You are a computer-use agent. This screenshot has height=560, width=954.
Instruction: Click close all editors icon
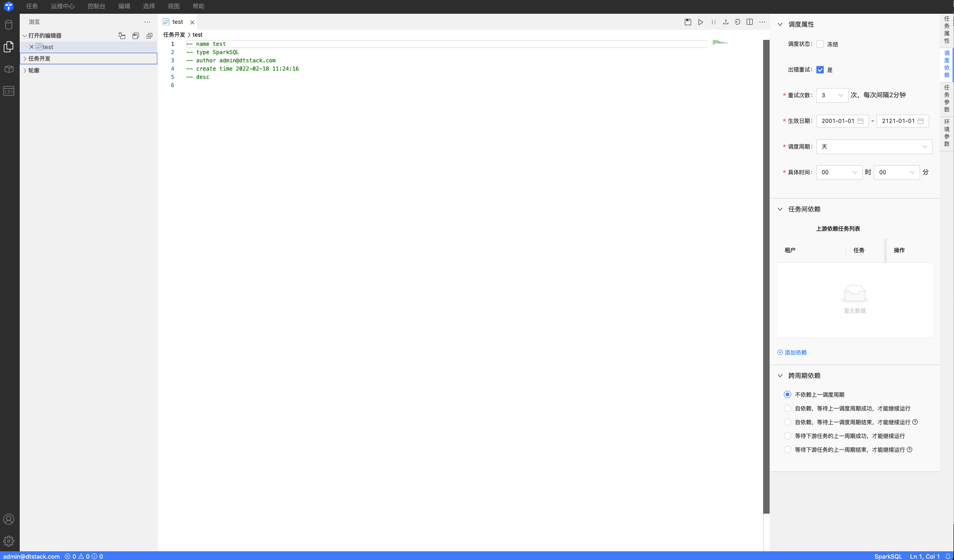click(x=150, y=36)
